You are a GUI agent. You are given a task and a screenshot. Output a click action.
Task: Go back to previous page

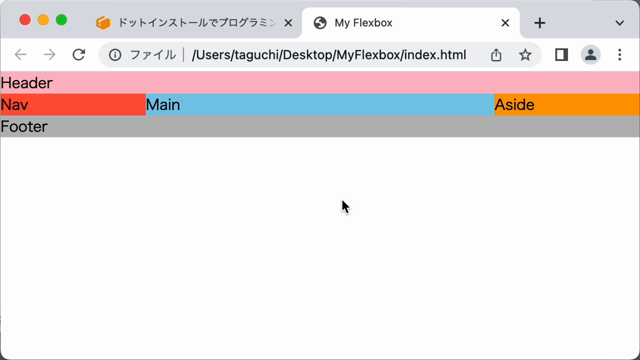[20, 55]
